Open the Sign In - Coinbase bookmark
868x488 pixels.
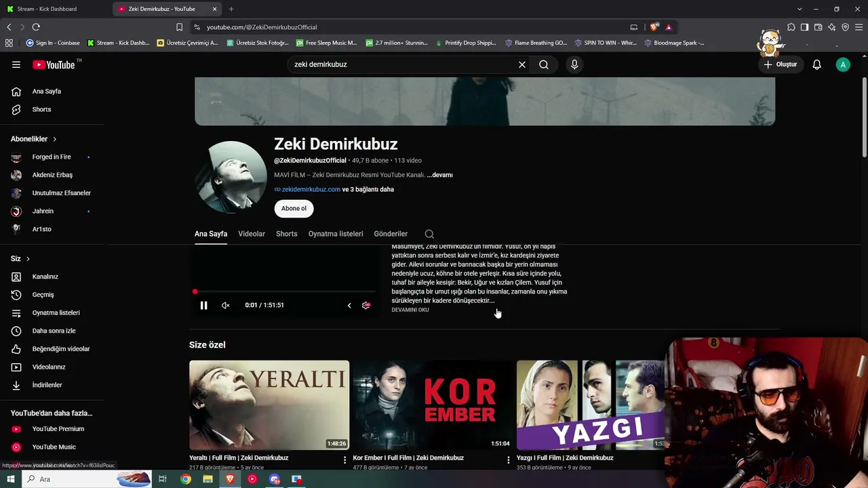[x=53, y=43]
